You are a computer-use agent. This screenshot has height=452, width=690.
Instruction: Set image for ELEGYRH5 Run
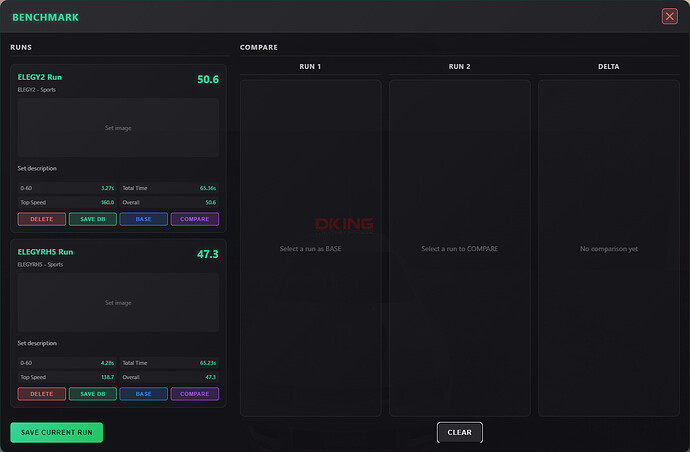tap(118, 302)
